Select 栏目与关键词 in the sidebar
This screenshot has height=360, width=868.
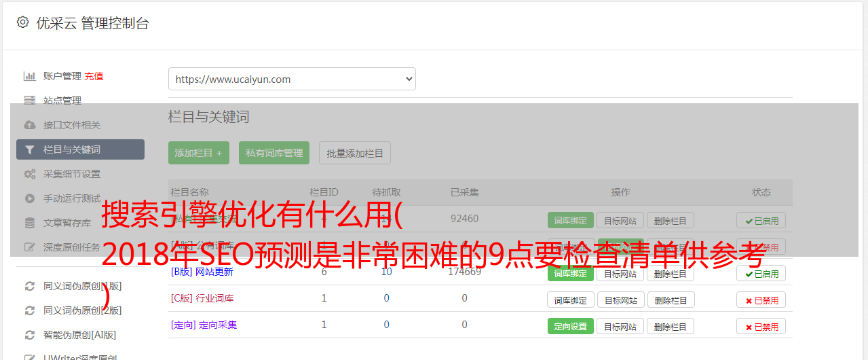(80, 149)
